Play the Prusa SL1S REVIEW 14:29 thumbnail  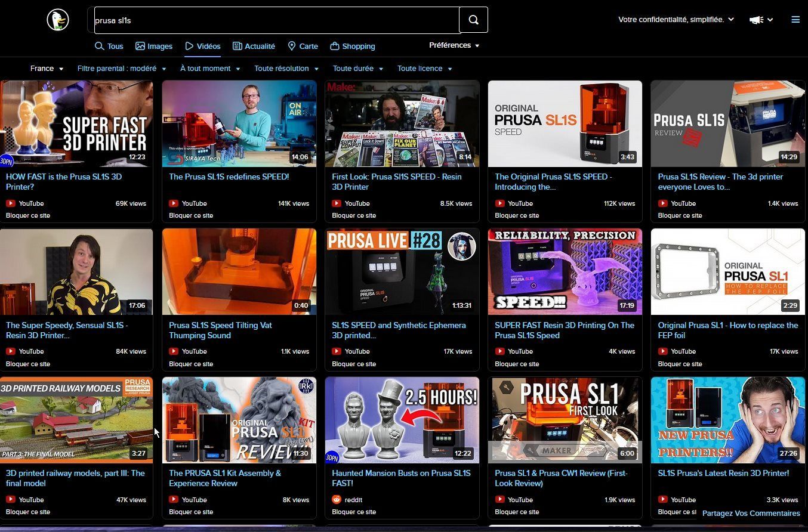[728, 123]
